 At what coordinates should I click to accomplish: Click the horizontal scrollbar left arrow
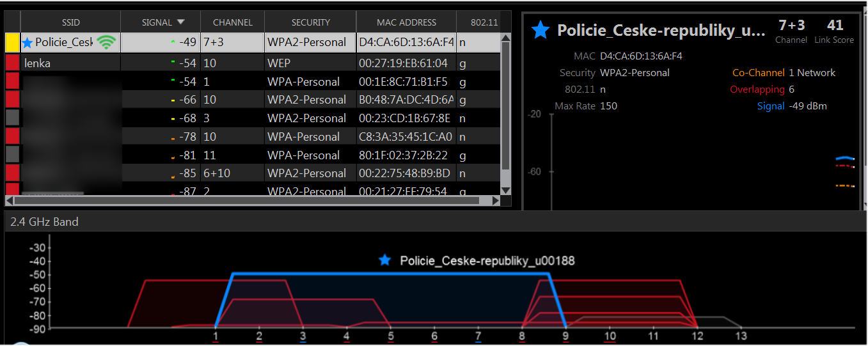pos(11,201)
